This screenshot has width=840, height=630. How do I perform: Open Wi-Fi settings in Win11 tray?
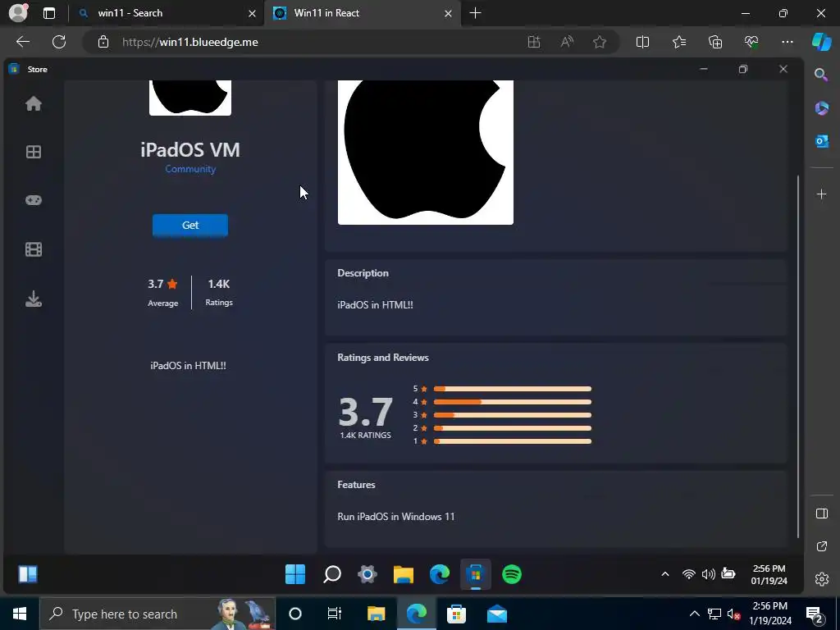pyautogui.click(x=688, y=573)
